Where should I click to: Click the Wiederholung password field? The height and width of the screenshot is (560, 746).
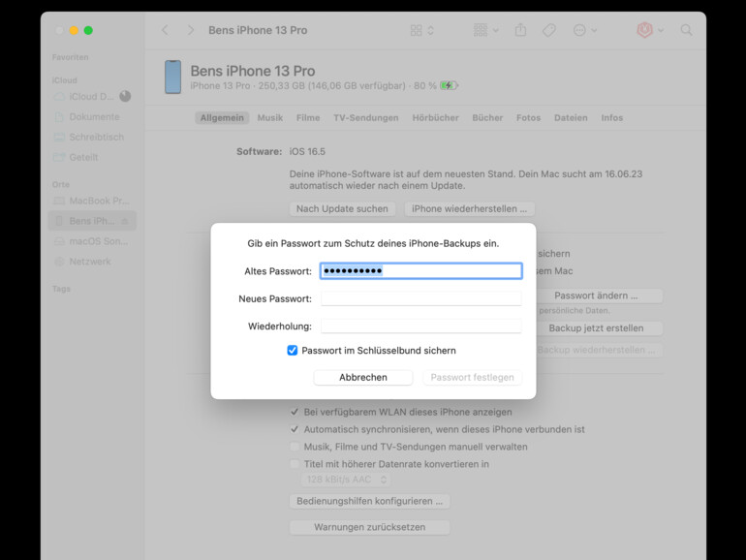click(421, 326)
